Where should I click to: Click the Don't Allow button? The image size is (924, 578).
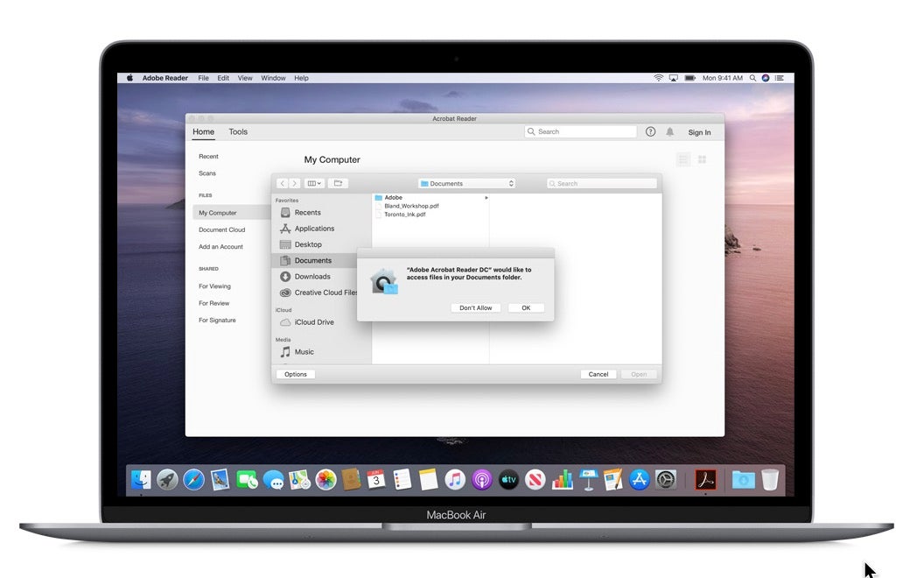click(x=476, y=307)
